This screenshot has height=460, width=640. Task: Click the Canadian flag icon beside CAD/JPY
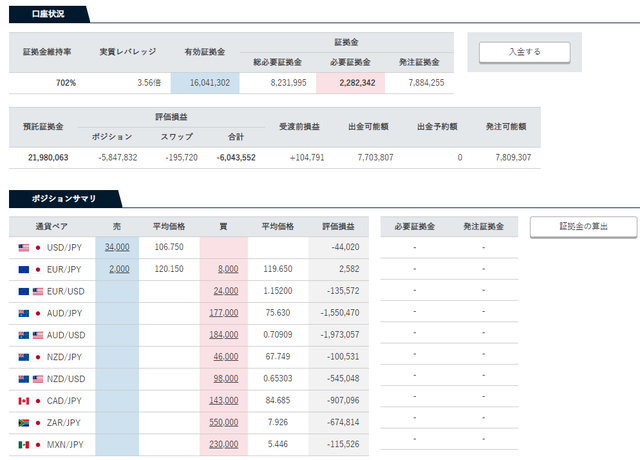point(24,401)
